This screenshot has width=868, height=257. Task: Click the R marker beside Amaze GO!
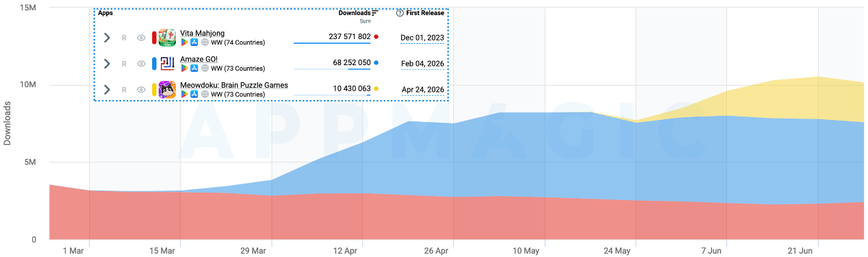click(124, 64)
